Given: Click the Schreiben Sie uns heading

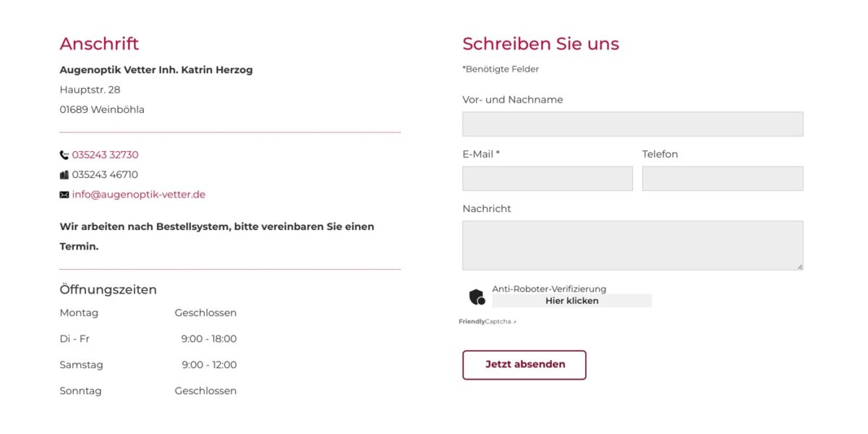Looking at the screenshot, I should (540, 43).
